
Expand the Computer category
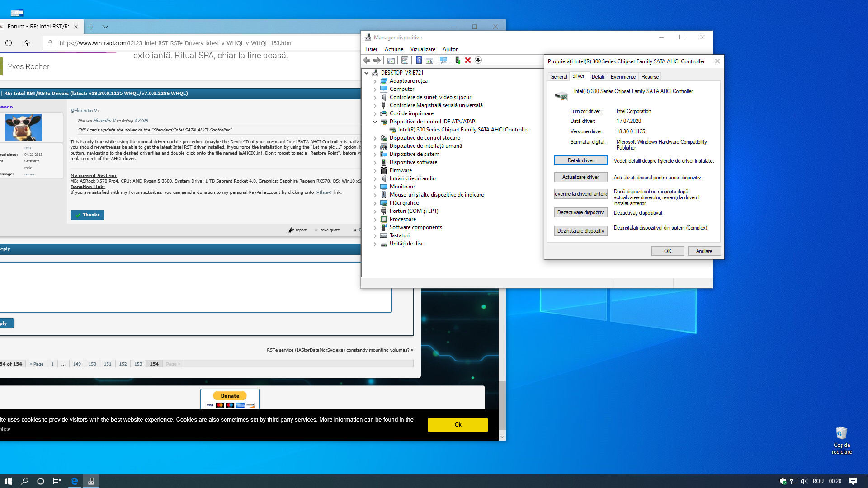pyautogui.click(x=375, y=89)
